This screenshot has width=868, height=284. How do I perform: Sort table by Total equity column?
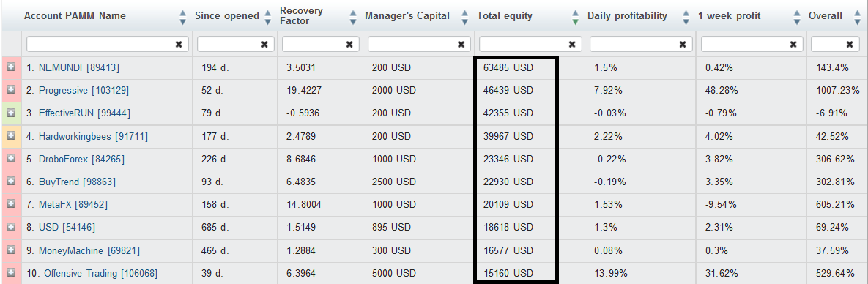576,17
